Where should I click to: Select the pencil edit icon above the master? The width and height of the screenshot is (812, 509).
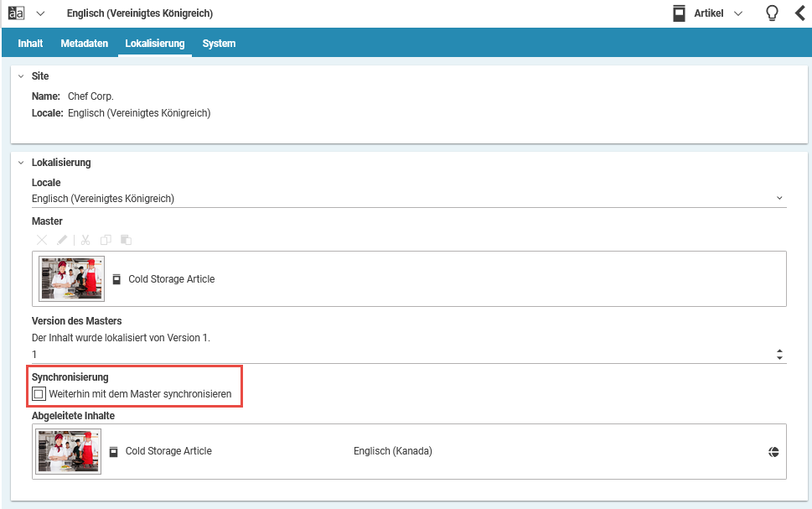pyautogui.click(x=61, y=240)
